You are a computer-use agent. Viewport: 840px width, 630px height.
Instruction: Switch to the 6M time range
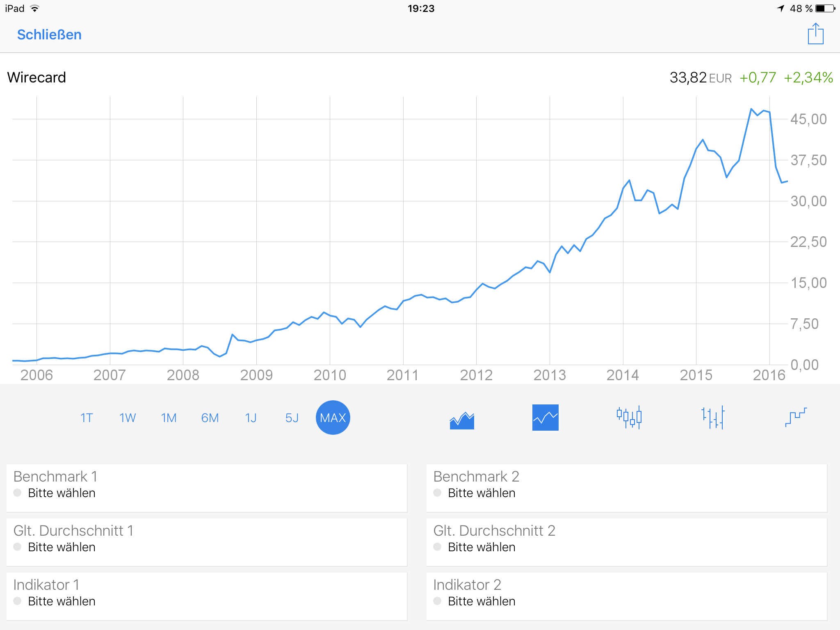(x=210, y=418)
